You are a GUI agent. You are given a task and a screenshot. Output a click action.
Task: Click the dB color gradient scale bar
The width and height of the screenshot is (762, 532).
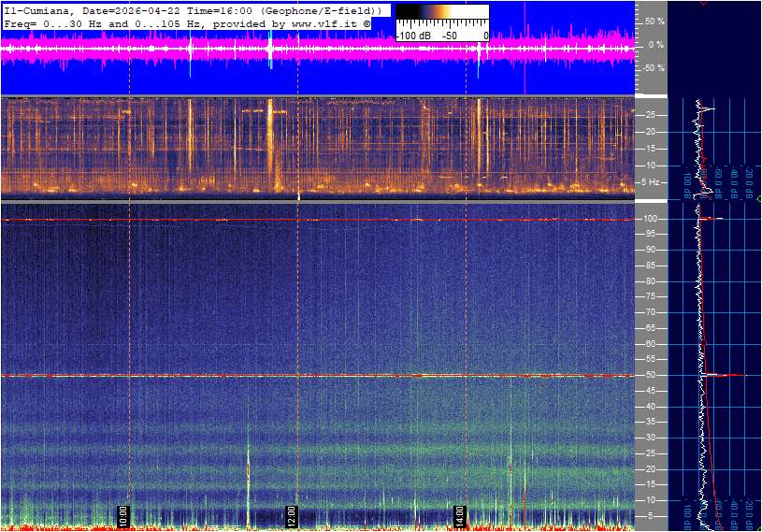[x=441, y=13]
